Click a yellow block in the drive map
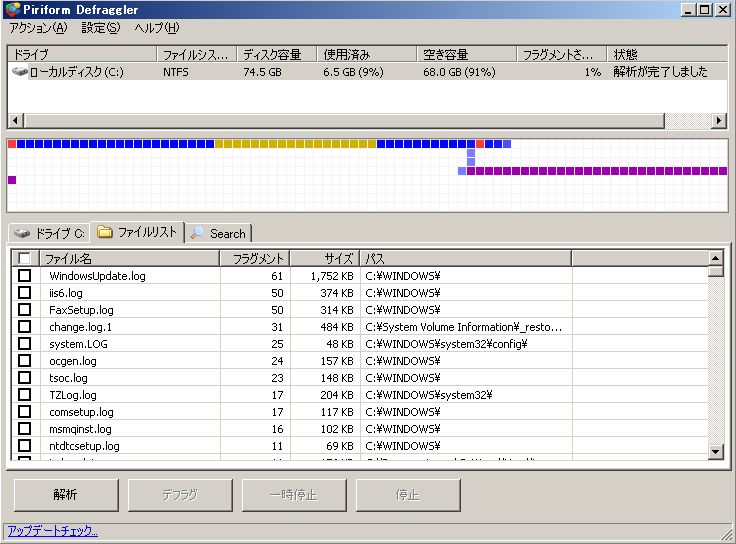The width and height of the screenshot is (736, 544). click(295, 144)
